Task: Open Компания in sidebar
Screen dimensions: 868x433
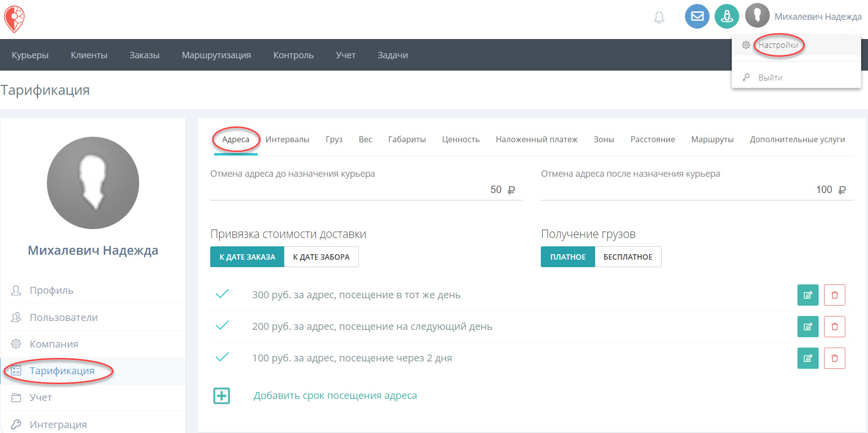Action: pos(93,344)
